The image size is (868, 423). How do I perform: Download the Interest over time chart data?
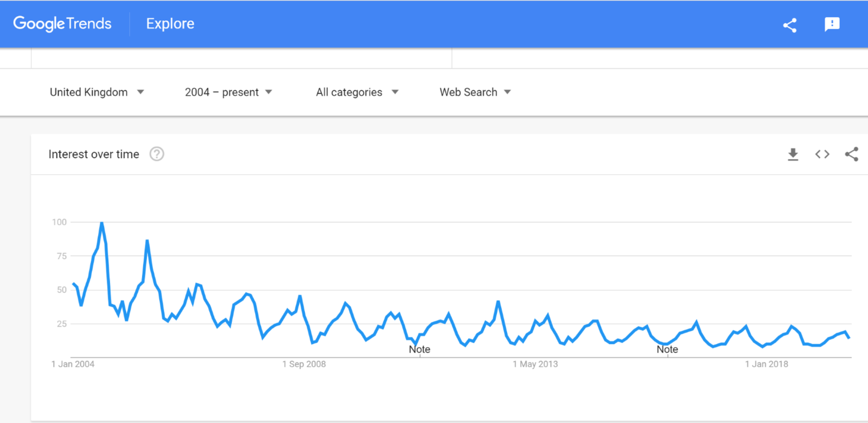793,154
